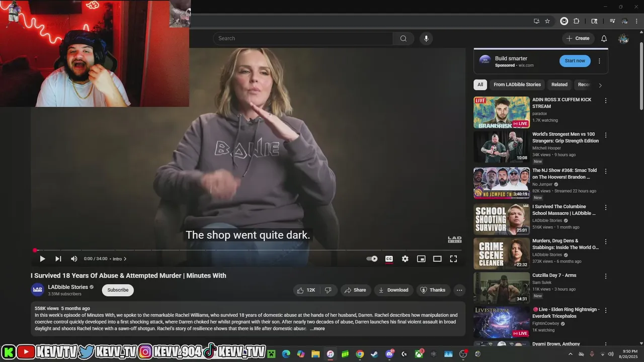The width and height of the screenshot is (644, 362).
Task: Expand the description with ...more
Action: (x=317, y=329)
